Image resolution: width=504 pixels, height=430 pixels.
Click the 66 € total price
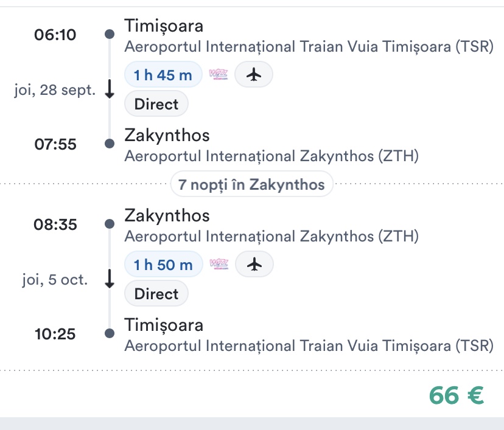point(456,395)
